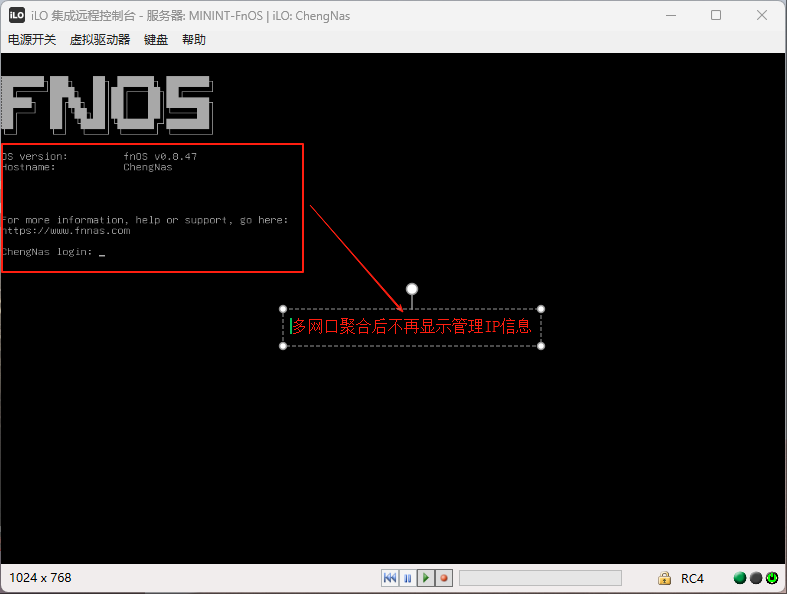This screenshot has height=594, width=787.
Task: Open the 键盘 keyboard menu
Action: click(156, 40)
